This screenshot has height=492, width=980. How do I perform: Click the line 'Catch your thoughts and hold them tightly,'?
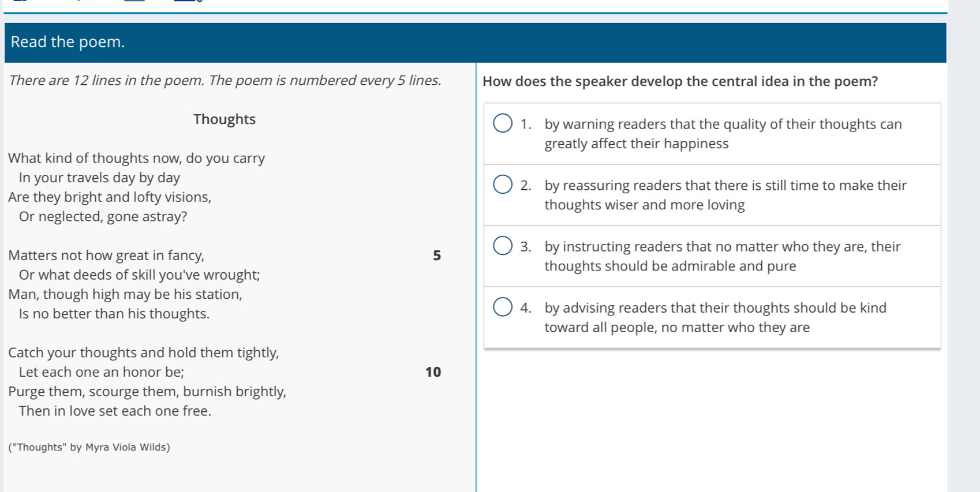144,352
